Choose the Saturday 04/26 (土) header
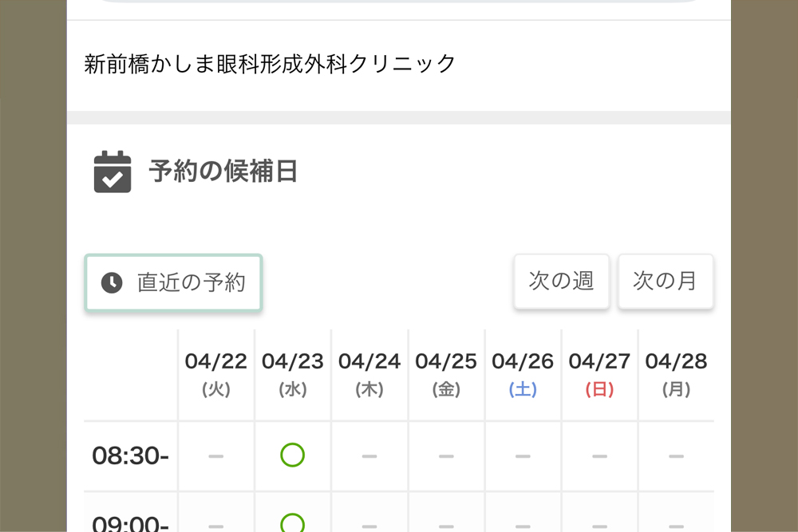 (x=523, y=375)
